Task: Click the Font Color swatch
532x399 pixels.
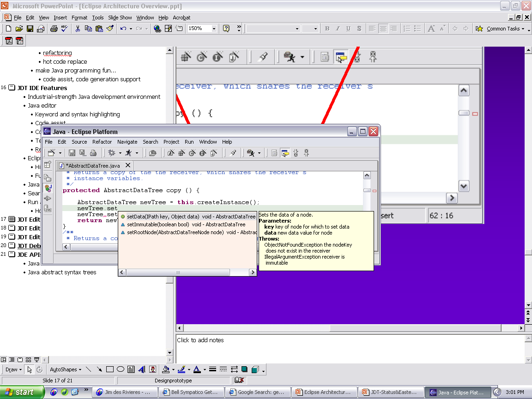Action: (x=197, y=369)
